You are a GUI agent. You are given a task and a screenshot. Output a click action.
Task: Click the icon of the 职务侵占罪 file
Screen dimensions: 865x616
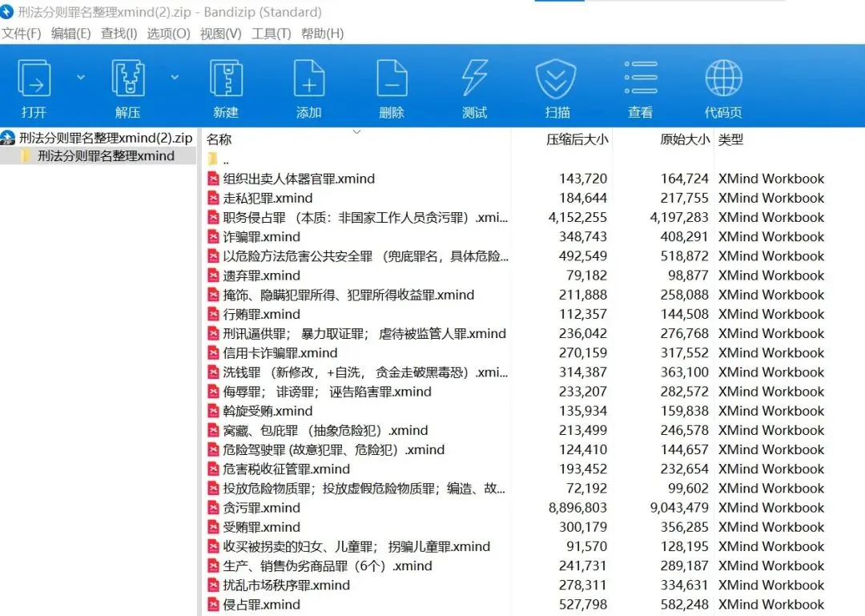pos(214,217)
